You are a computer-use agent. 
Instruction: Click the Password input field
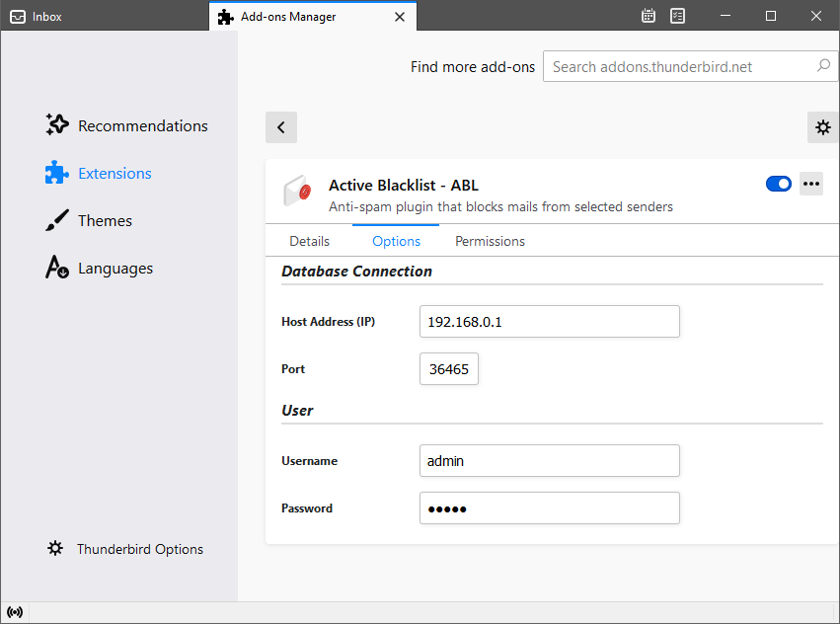(x=550, y=508)
